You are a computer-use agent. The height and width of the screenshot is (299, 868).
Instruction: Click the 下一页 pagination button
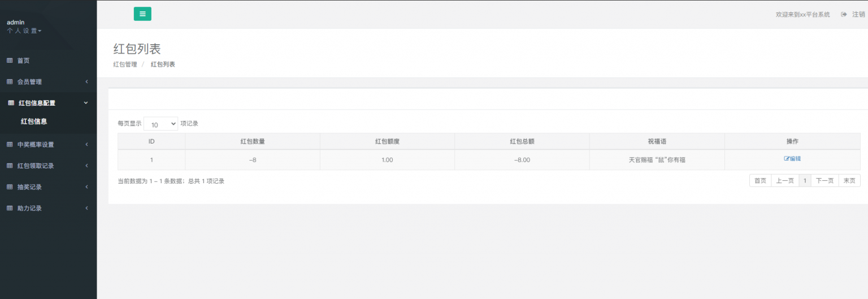[x=823, y=181]
